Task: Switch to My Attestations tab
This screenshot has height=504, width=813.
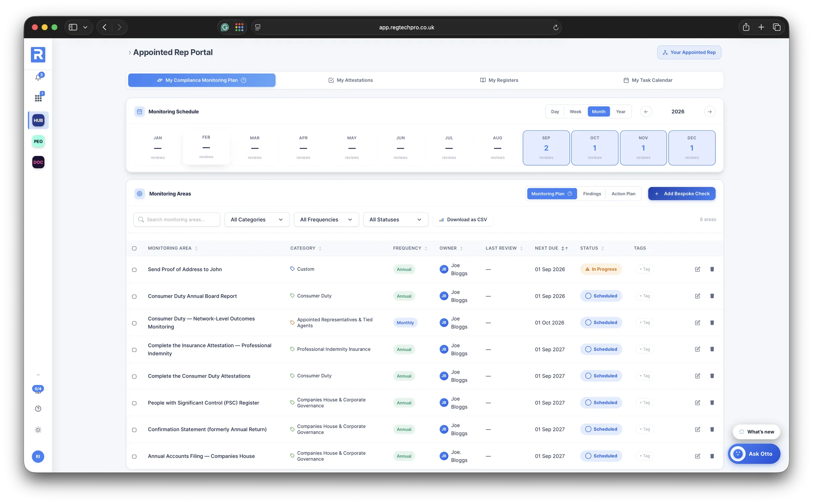Action: tap(350, 80)
